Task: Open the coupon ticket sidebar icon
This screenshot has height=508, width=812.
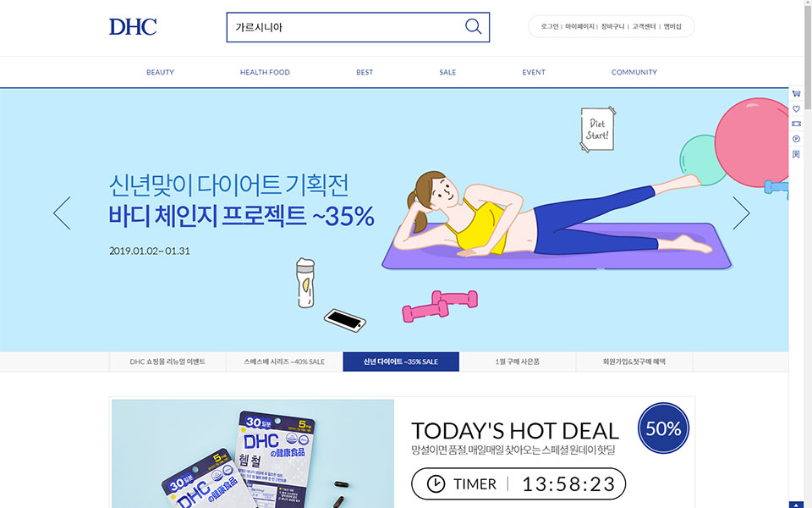Action: [x=797, y=124]
